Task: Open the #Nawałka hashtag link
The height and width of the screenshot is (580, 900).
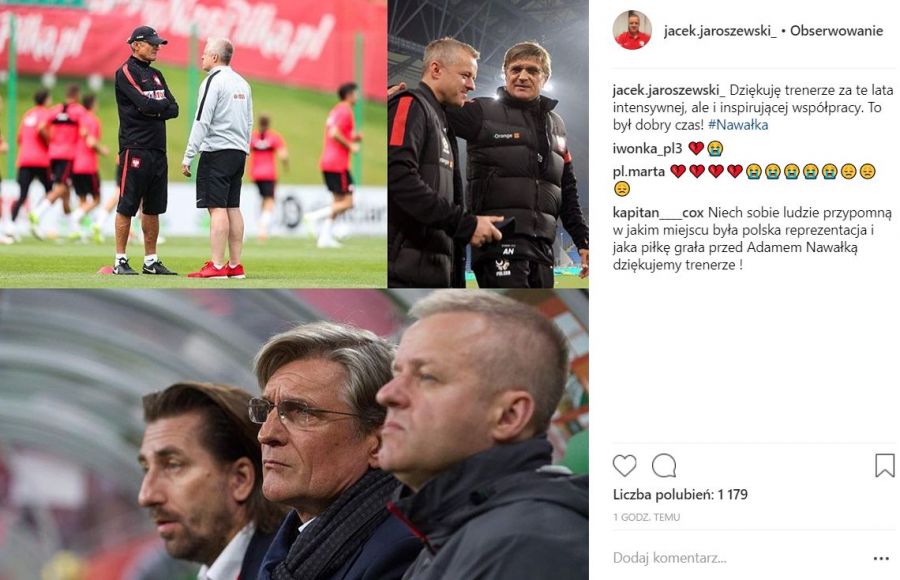Action: click(x=738, y=125)
